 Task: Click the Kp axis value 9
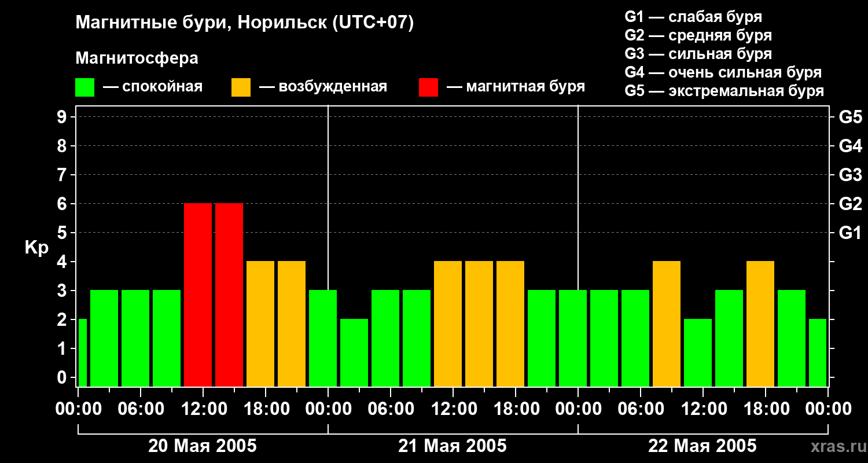63,117
